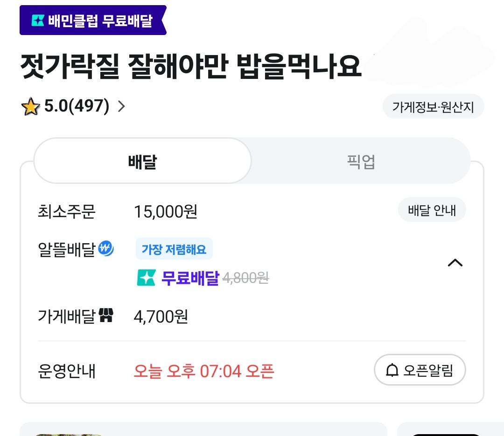
Task: Open 가게정보·원산지 page
Action: pos(433,107)
